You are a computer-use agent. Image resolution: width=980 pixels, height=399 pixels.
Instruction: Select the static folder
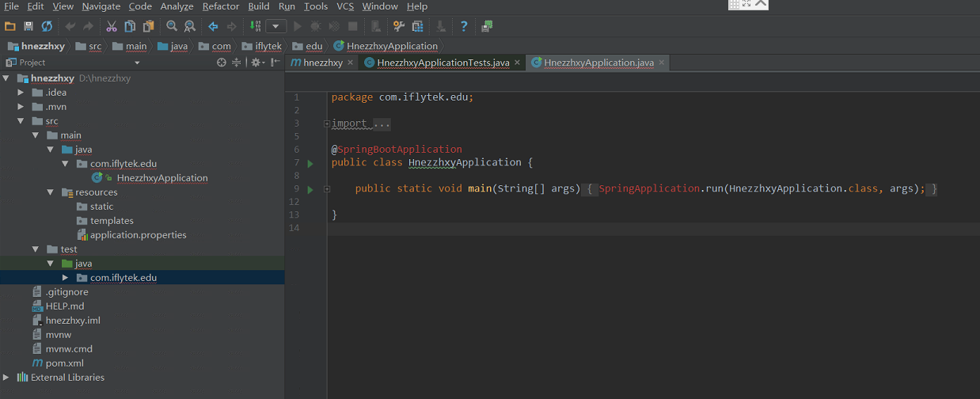click(101, 207)
